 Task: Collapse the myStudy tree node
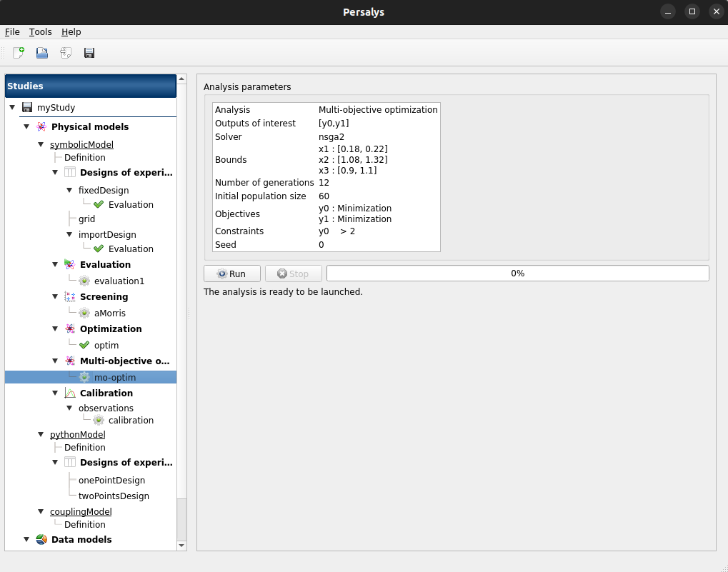pos(12,108)
